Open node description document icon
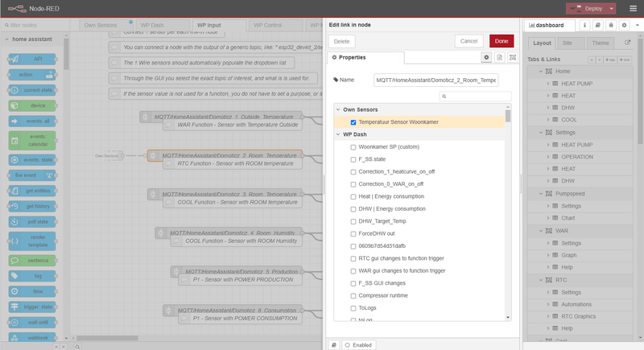Viewport: 644px width, 350px height. pos(499,57)
